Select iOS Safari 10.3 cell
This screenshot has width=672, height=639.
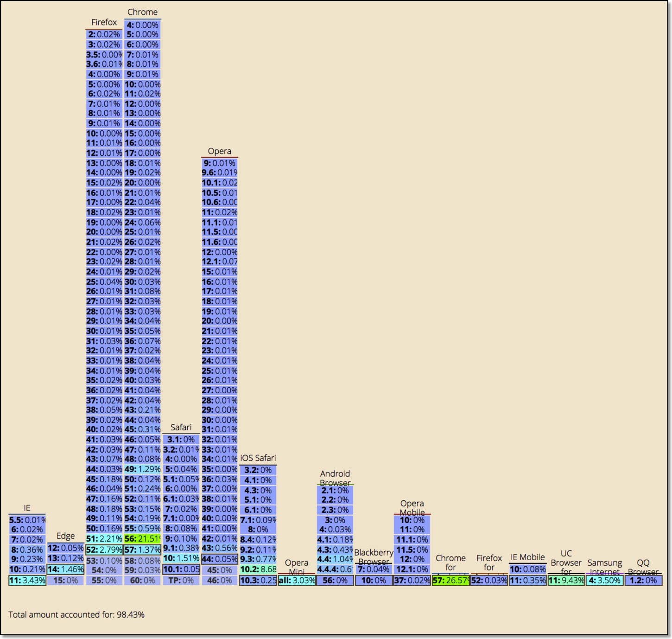pyautogui.click(x=258, y=580)
